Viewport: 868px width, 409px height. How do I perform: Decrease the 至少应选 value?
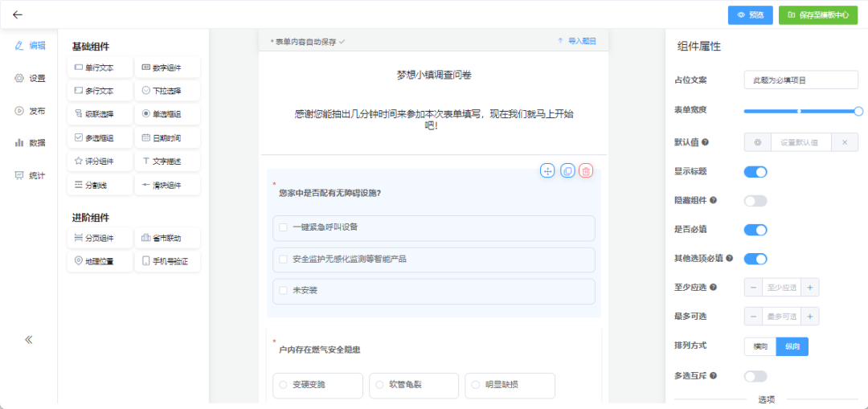(x=753, y=287)
